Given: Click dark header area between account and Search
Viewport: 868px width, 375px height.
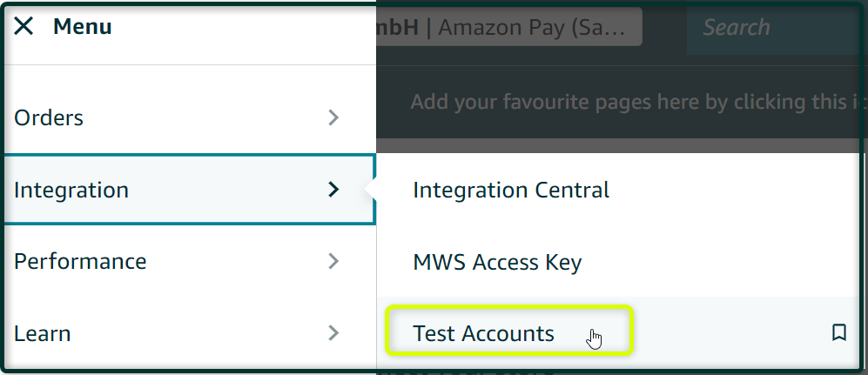Looking at the screenshot, I should click(x=664, y=27).
